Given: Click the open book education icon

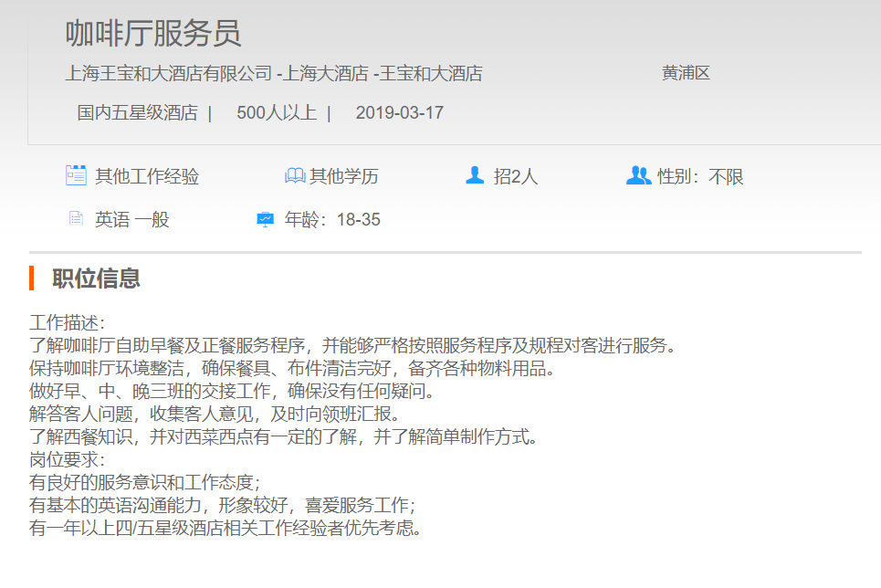Looking at the screenshot, I should point(295,175).
